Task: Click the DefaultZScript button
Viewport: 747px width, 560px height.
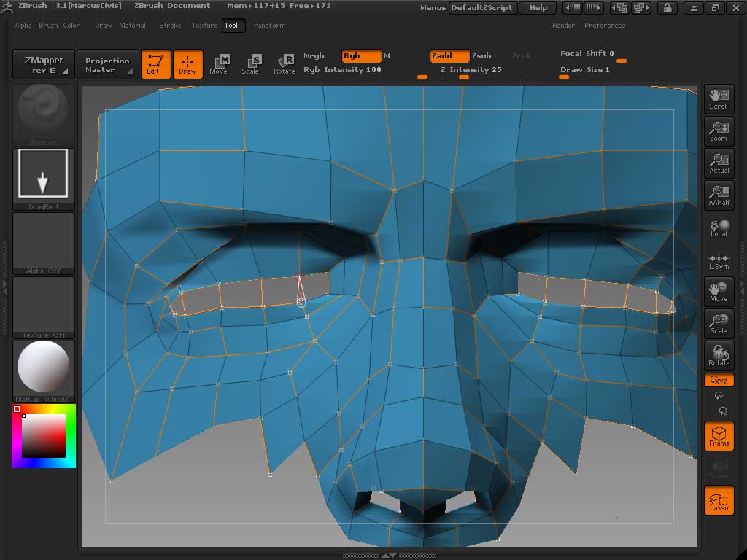Action: [482, 7]
